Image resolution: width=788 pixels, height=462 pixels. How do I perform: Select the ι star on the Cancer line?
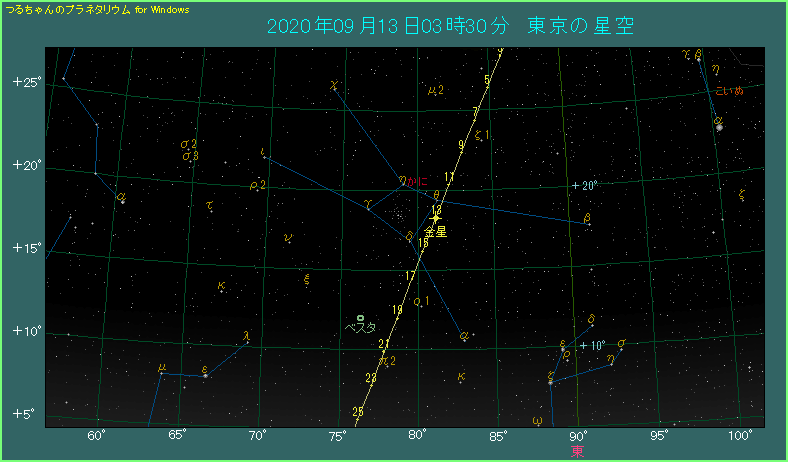pos(263,155)
